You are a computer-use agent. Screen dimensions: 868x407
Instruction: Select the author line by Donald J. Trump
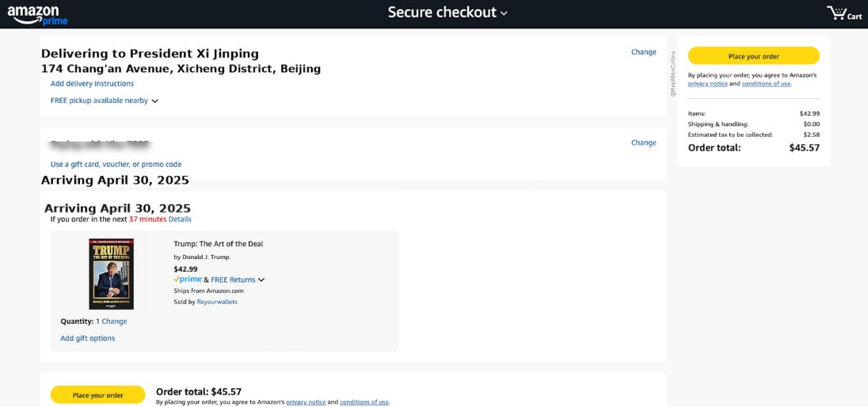click(x=201, y=257)
